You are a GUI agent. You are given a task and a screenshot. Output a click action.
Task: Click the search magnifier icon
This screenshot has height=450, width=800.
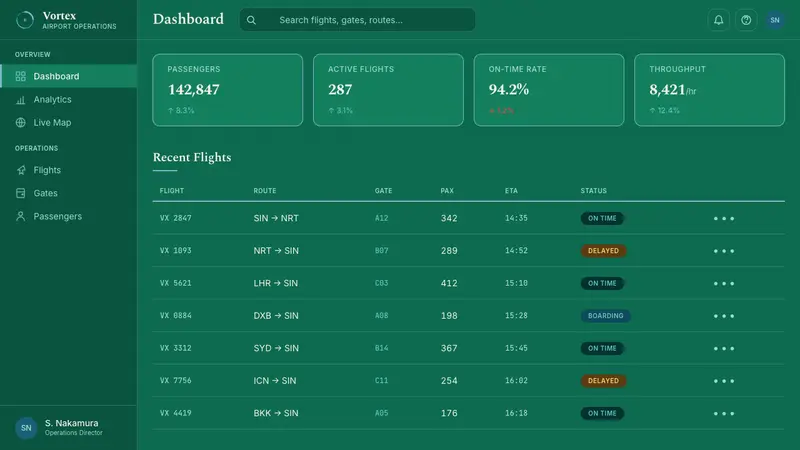coord(251,20)
